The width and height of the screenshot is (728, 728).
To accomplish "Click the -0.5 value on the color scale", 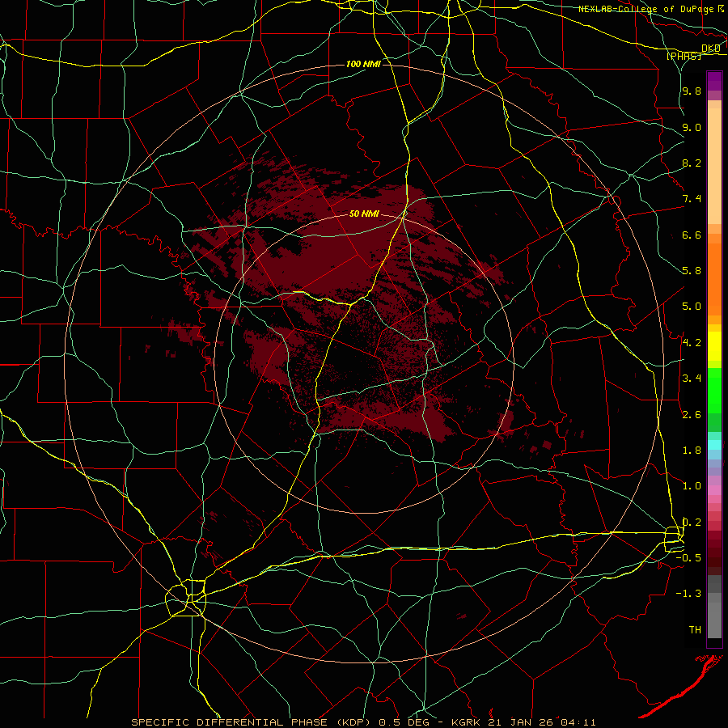I will (x=688, y=557).
